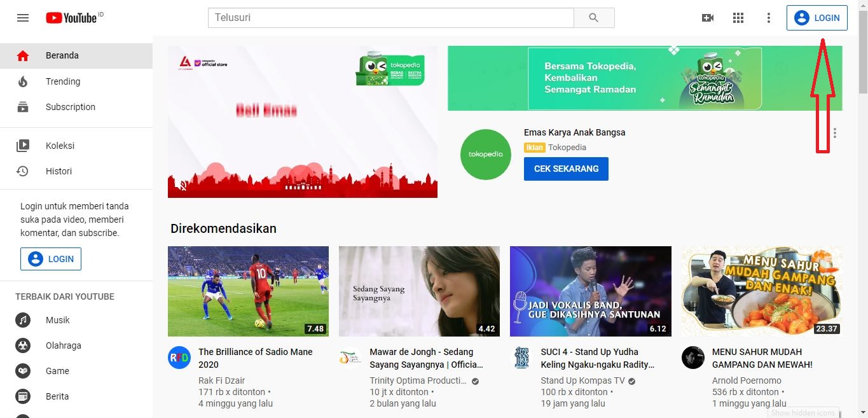
Task: Open the Beli Emas ad video
Action: click(303, 122)
